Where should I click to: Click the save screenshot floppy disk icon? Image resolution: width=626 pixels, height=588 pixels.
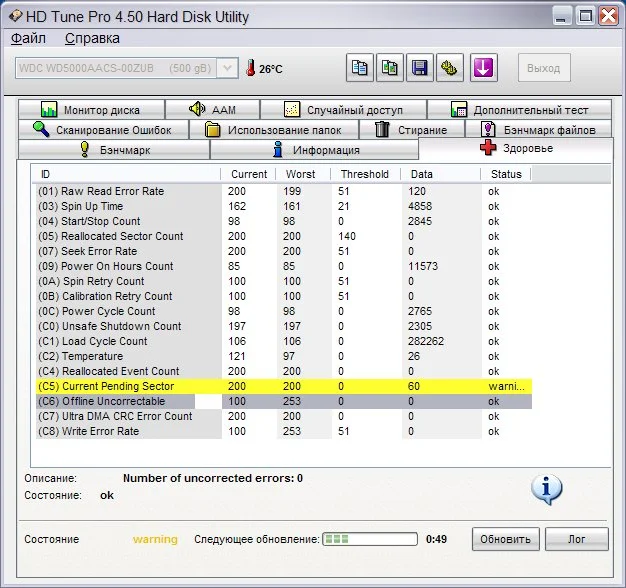(420, 68)
